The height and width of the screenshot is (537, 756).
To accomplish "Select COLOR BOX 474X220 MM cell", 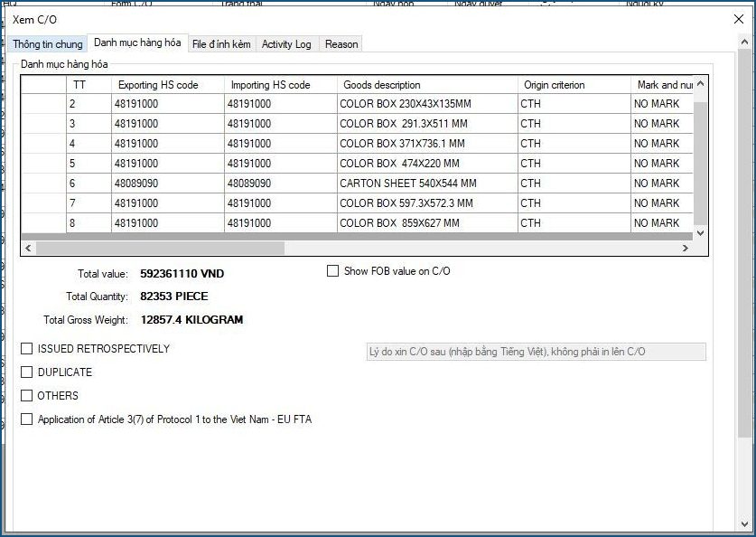I will click(x=427, y=163).
